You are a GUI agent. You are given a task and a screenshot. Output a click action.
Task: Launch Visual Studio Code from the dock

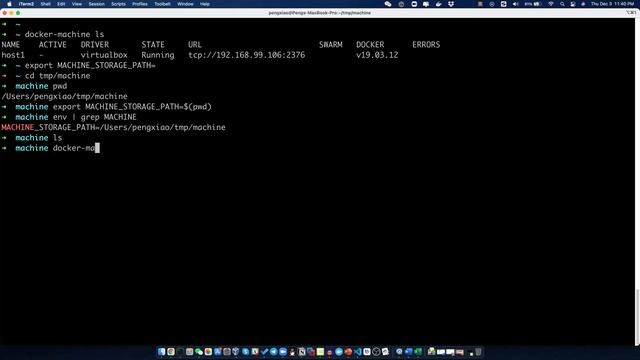357,351
